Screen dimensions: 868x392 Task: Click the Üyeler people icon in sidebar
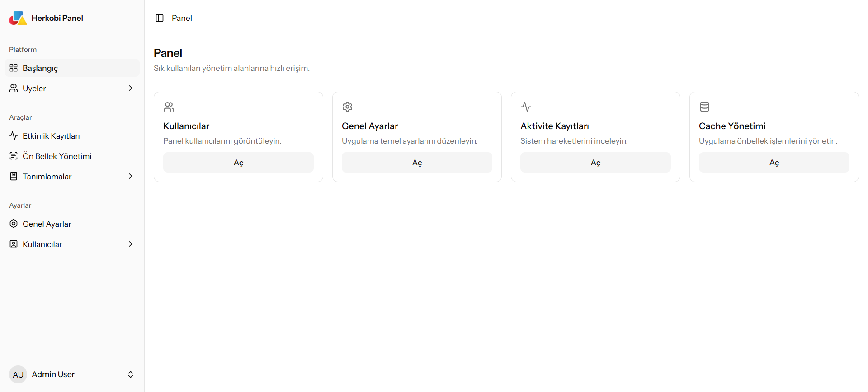(x=14, y=88)
